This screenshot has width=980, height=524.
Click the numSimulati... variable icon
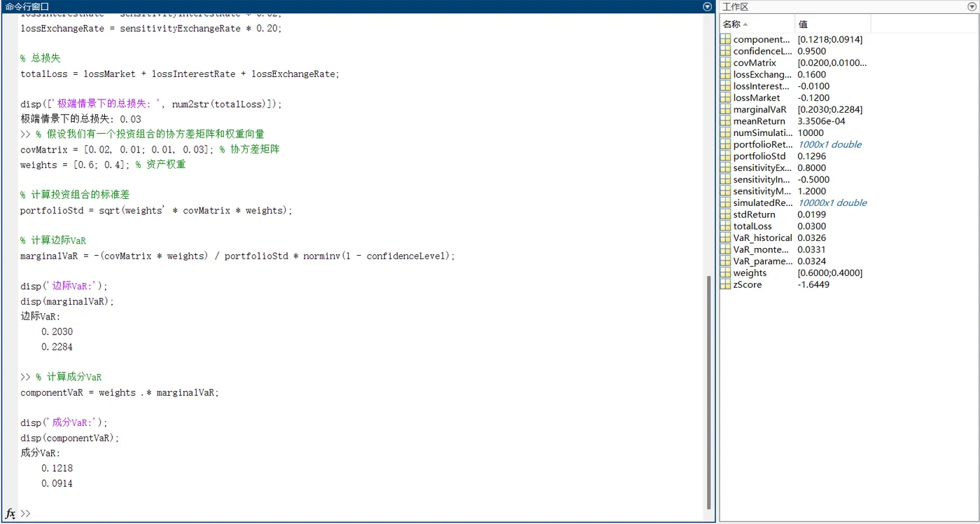[x=726, y=133]
